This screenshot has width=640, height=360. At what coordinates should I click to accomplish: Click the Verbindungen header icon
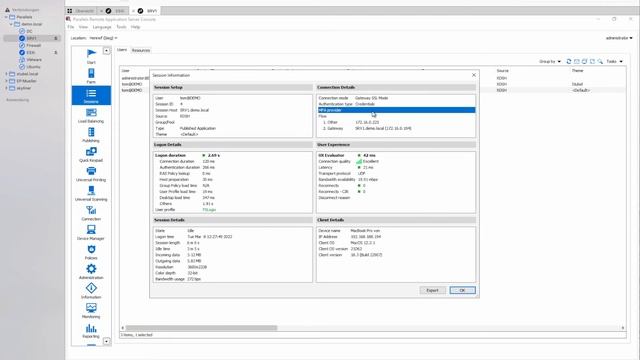[x=7, y=9]
